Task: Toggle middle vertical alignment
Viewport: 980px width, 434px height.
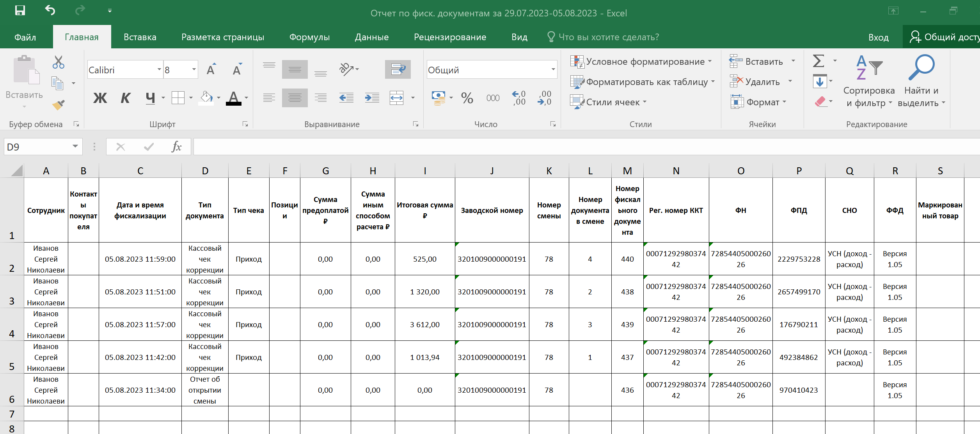Action: (295, 69)
